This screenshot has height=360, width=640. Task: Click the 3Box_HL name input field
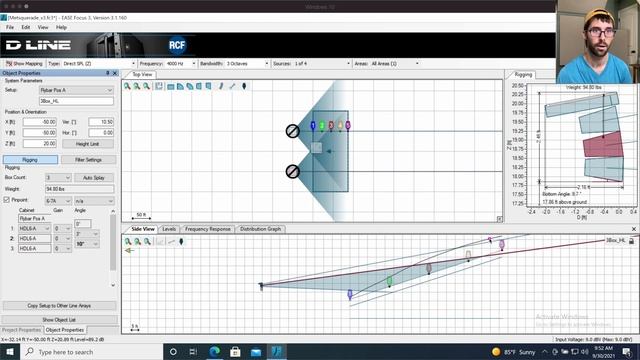[x=76, y=101]
